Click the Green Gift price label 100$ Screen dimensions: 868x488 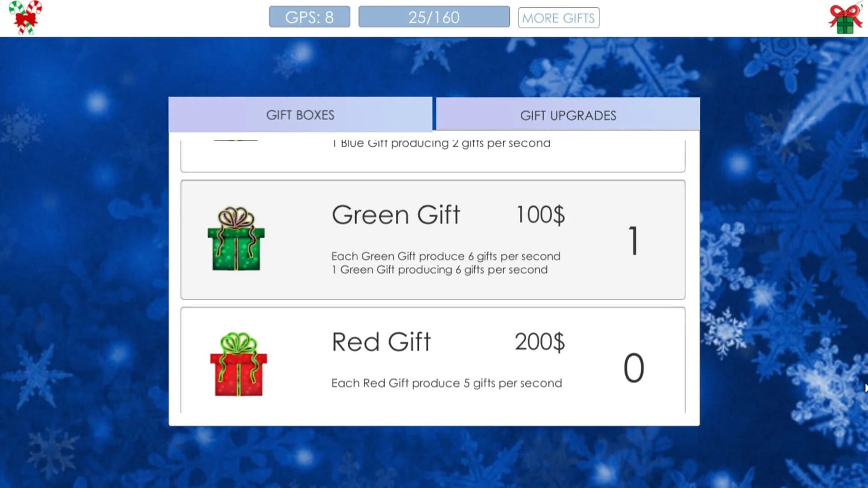coord(540,215)
